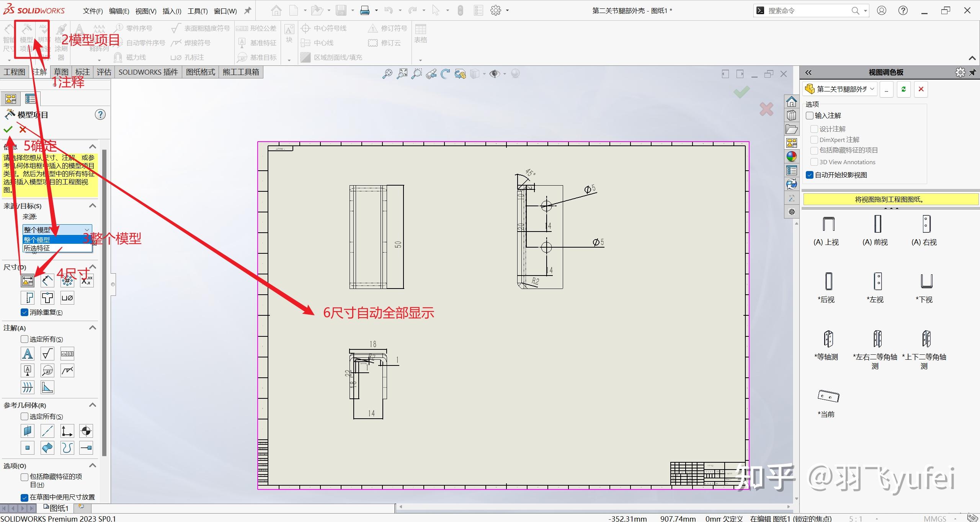Click the Save icon in the top toolbar

coord(341,10)
